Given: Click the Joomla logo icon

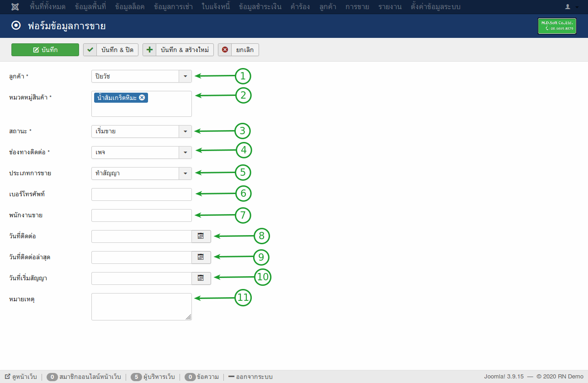Looking at the screenshot, I should 15,7.
